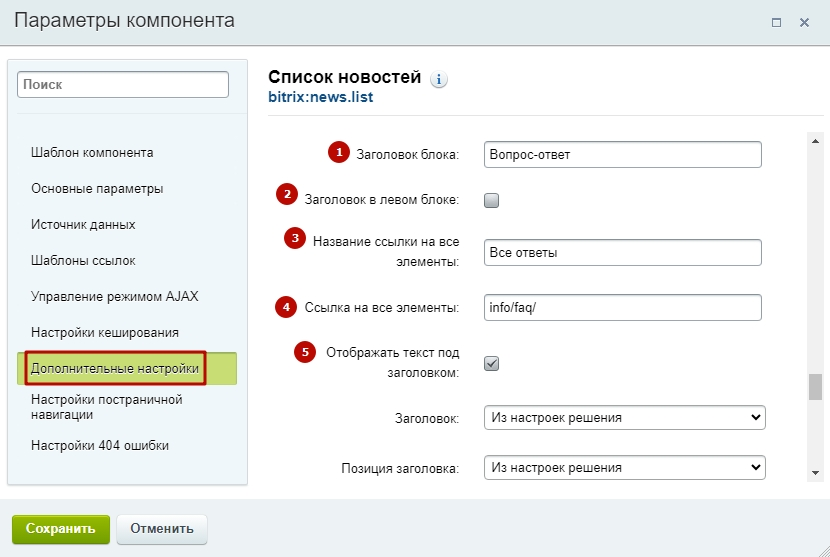The image size is (830, 557).
Task: Close the Параметры компонента dialog
Action: coord(804,22)
